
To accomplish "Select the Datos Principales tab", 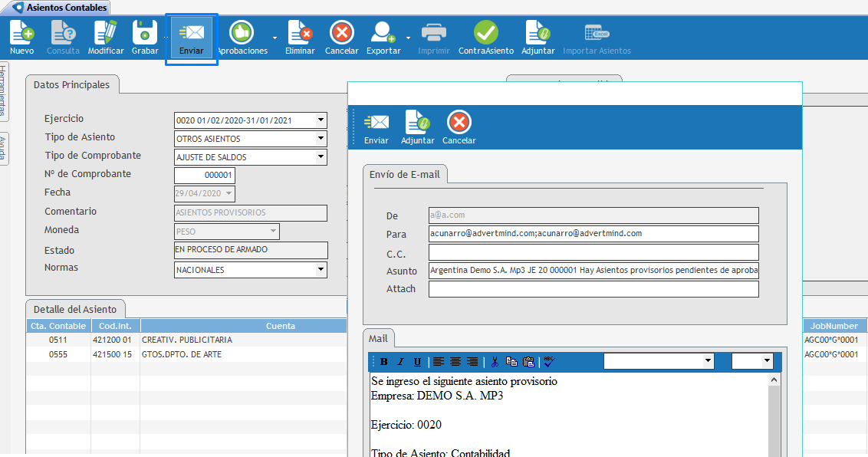I will [x=71, y=85].
